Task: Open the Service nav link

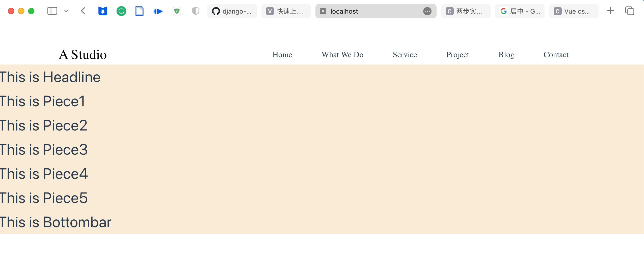Action: pyautogui.click(x=405, y=55)
